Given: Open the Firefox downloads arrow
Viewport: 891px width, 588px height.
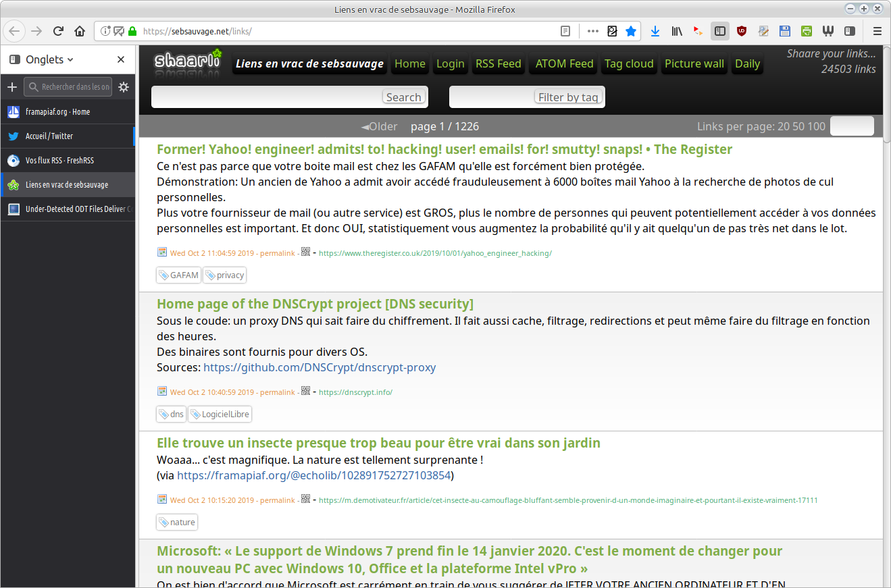Looking at the screenshot, I should click(x=655, y=31).
